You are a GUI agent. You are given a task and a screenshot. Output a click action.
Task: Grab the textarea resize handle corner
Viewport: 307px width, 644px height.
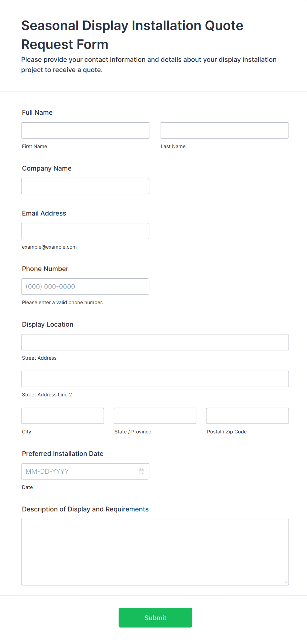(x=286, y=582)
